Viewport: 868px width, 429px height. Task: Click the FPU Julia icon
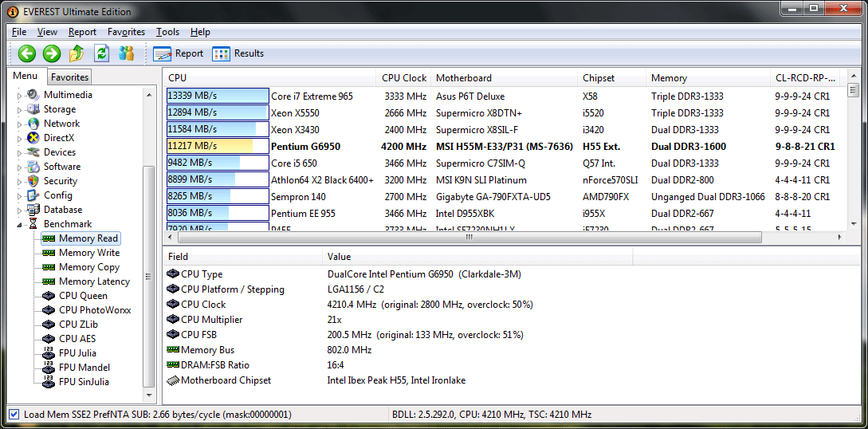click(49, 353)
